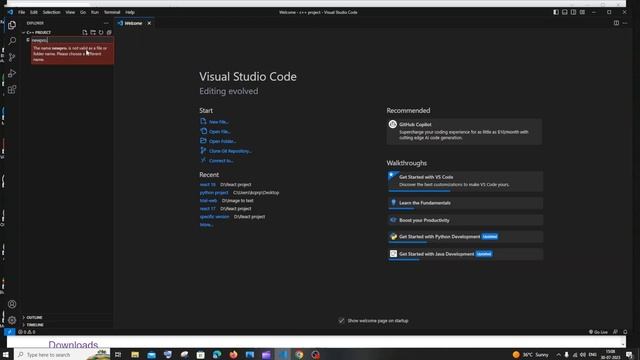640x360 pixels.
Task: Open the Run menu
Action: (95, 12)
